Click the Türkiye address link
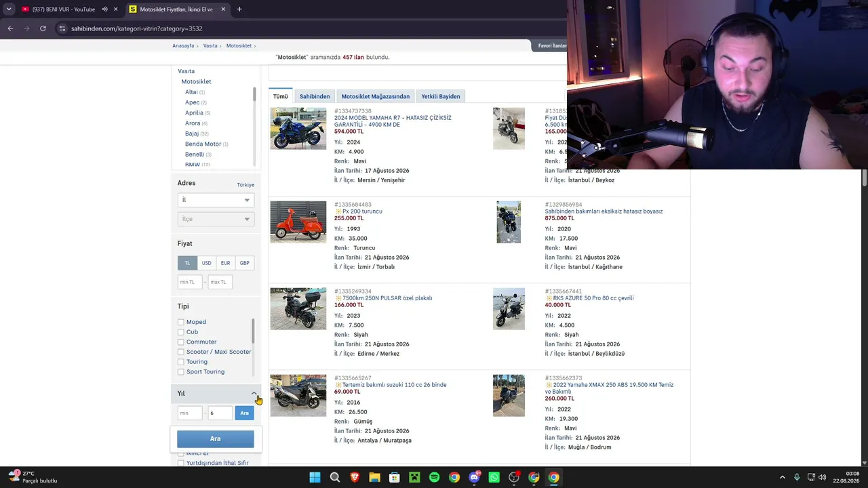Viewport: 868px width, 488px height. pos(245,185)
